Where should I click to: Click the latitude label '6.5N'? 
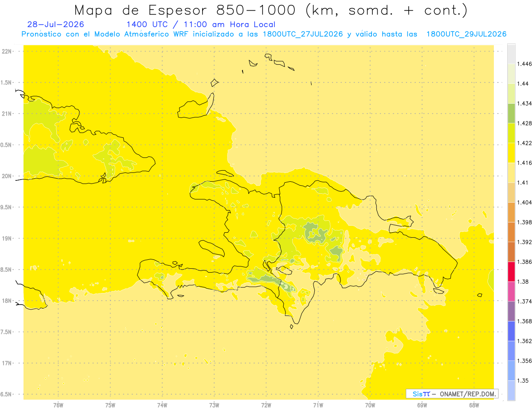click(x=7, y=394)
